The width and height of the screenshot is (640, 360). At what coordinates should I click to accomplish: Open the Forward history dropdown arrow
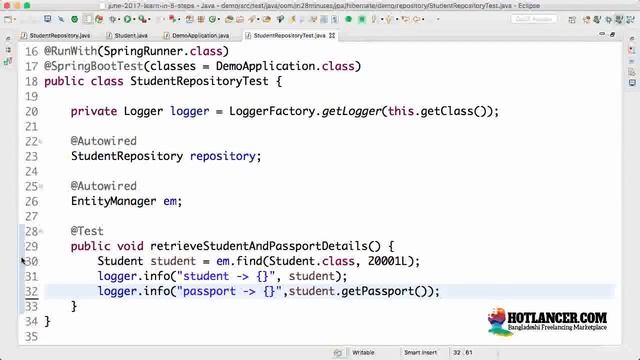click(423, 19)
